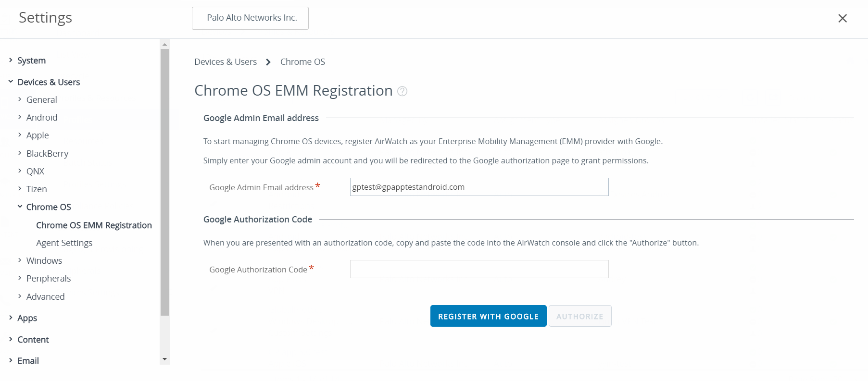Click the sidebar vertical scrollbar thumb
The height and width of the screenshot is (381, 868).
[165, 183]
